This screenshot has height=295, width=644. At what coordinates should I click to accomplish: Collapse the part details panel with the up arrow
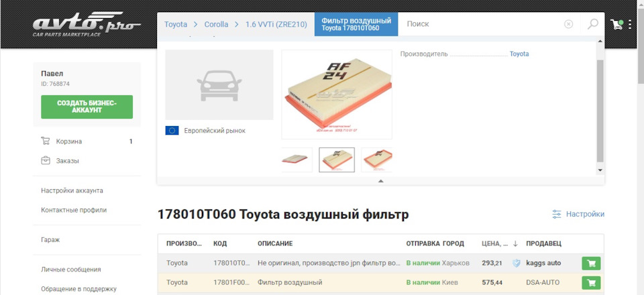381,180
